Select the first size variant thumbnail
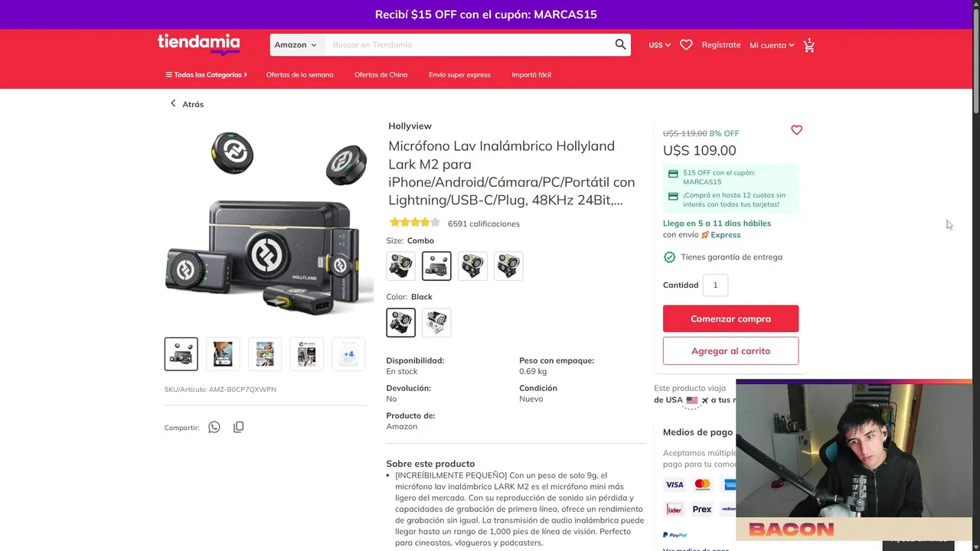The image size is (980, 551). point(400,266)
